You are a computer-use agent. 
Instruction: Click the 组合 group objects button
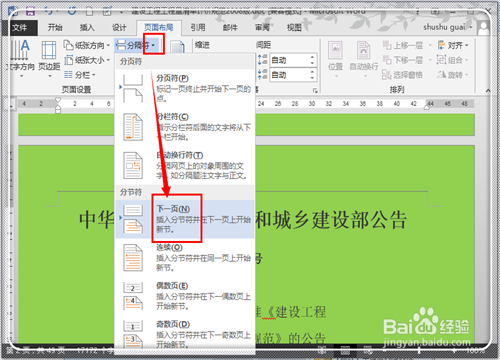[453, 60]
